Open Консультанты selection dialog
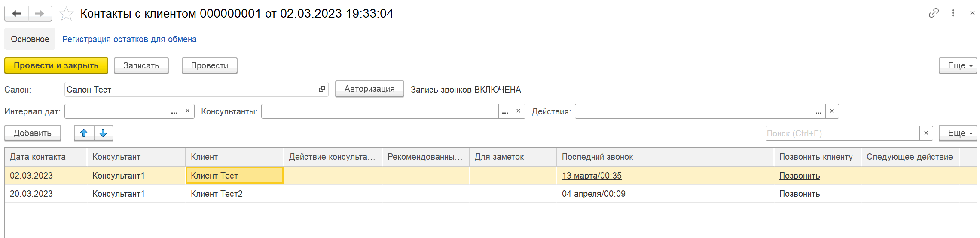 [x=505, y=111]
